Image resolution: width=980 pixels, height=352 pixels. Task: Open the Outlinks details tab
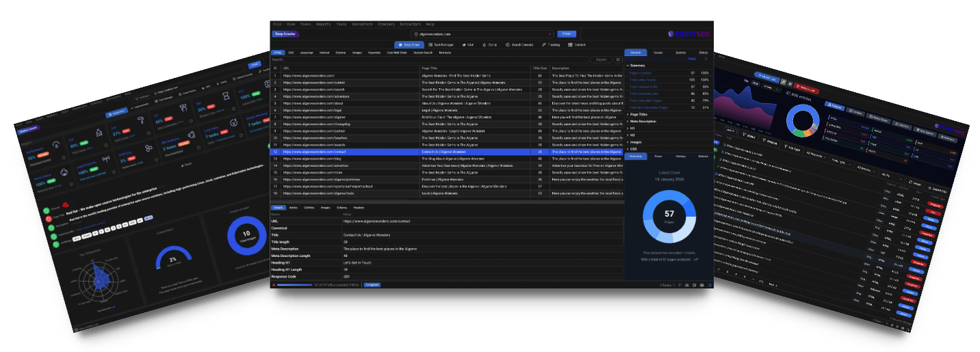pyautogui.click(x=309, y=207)
